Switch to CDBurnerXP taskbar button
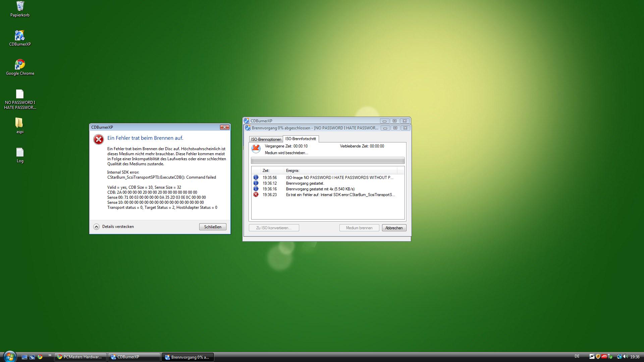644x362 pixels. pos(134,357)
